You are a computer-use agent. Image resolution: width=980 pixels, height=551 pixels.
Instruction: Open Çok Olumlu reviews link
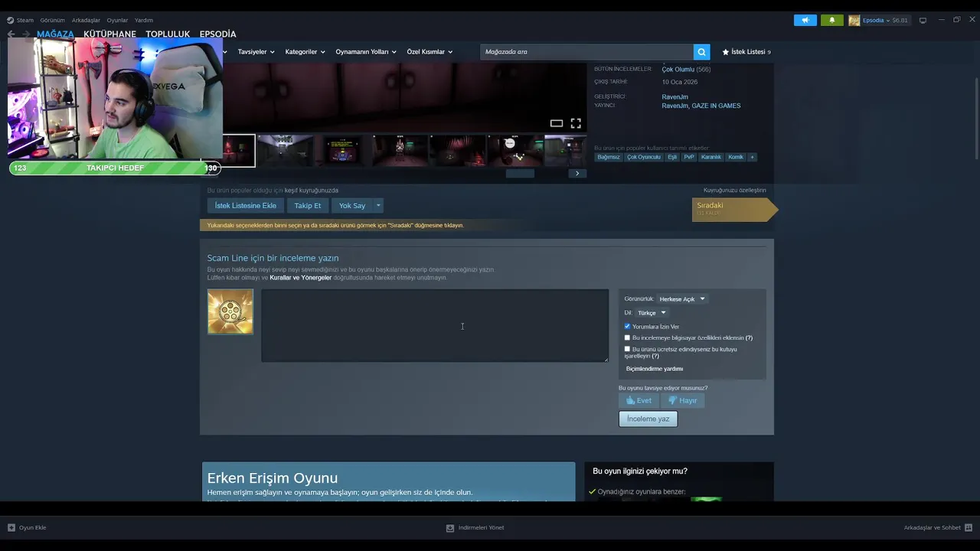coord(678,70)
